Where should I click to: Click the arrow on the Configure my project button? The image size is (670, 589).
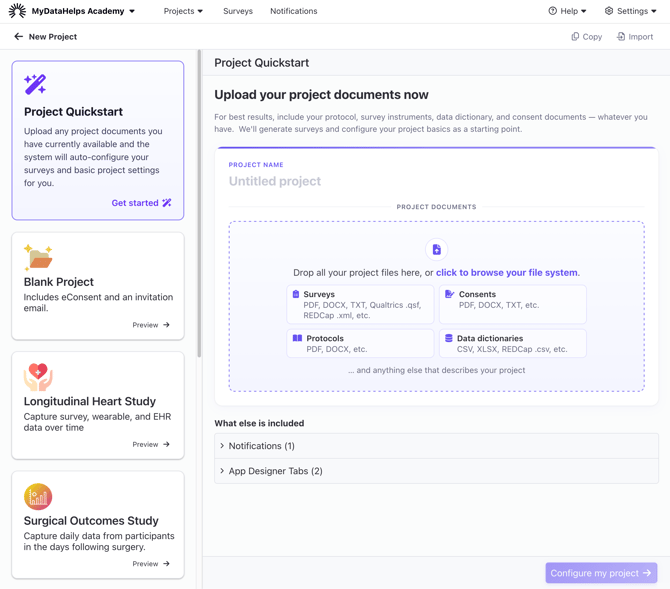point(647,573)
